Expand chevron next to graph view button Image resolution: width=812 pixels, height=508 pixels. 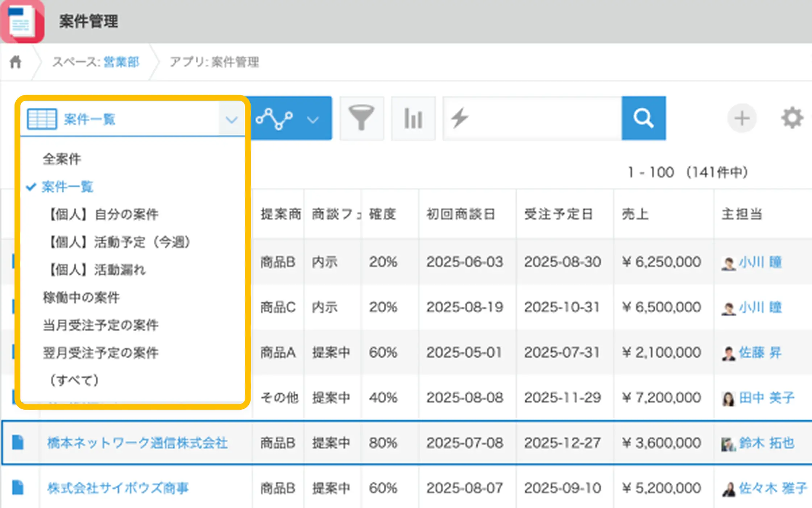coord(312,119)
